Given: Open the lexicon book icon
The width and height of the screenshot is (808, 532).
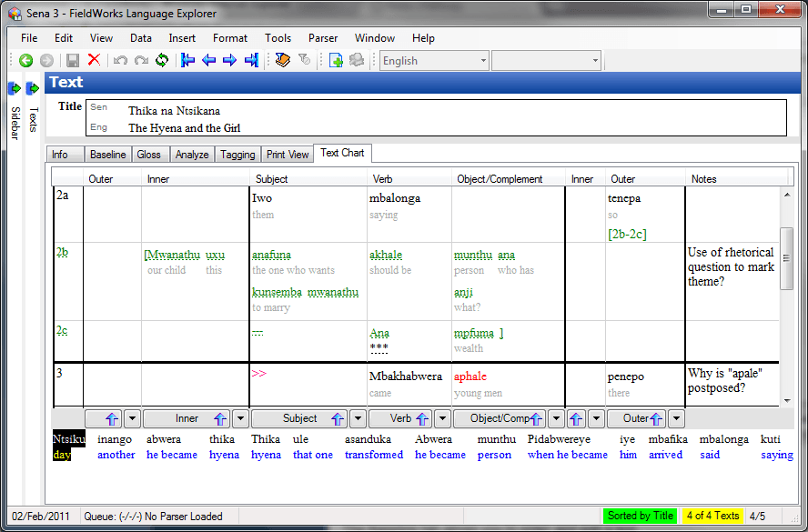Looking at the screenshot, I should point(281,60).
